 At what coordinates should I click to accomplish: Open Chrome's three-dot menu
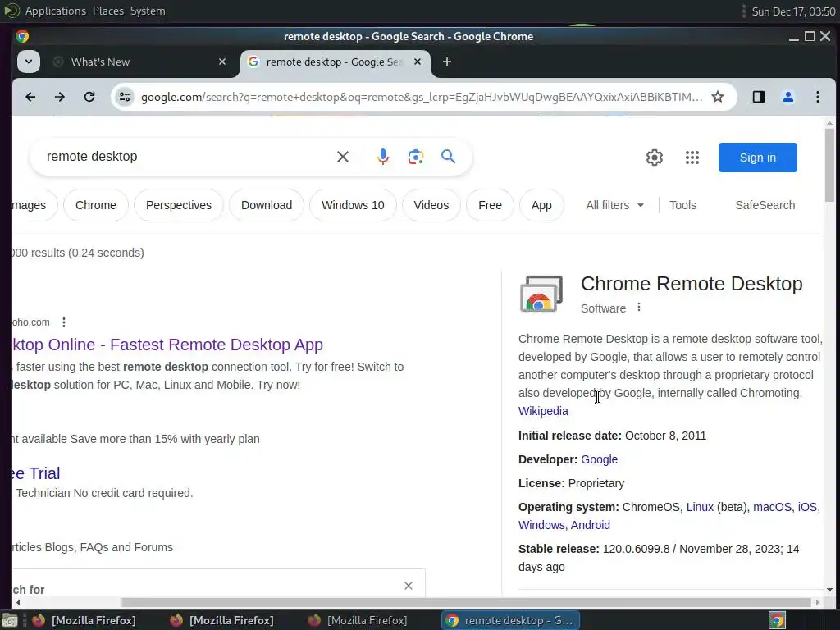pyautogui.click(x=818, y=97)
